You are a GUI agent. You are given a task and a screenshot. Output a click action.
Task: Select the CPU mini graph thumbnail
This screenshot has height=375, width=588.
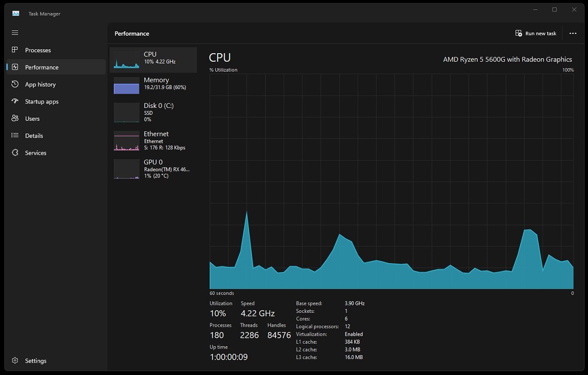pyautogui.click(x=126, y=60)
